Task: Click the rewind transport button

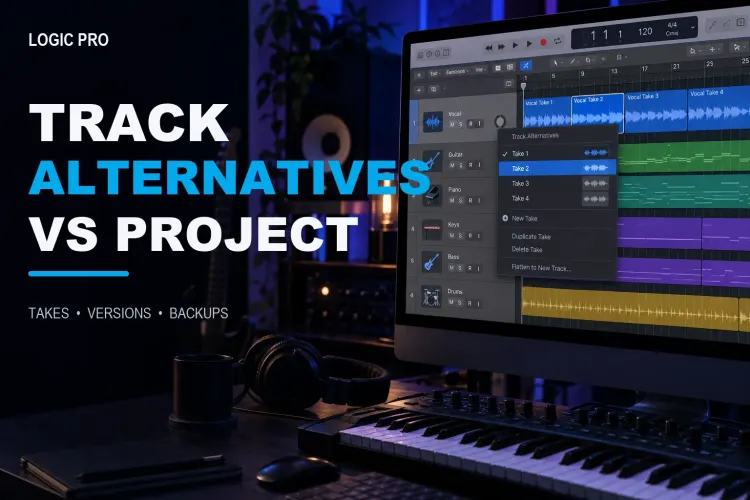Action: tap(488, 47)
